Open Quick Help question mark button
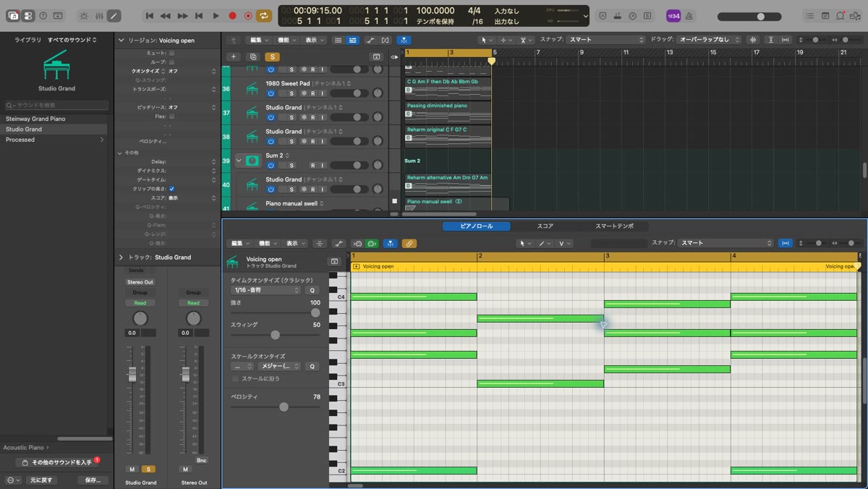The image size is (868, 489). [43, 15]
